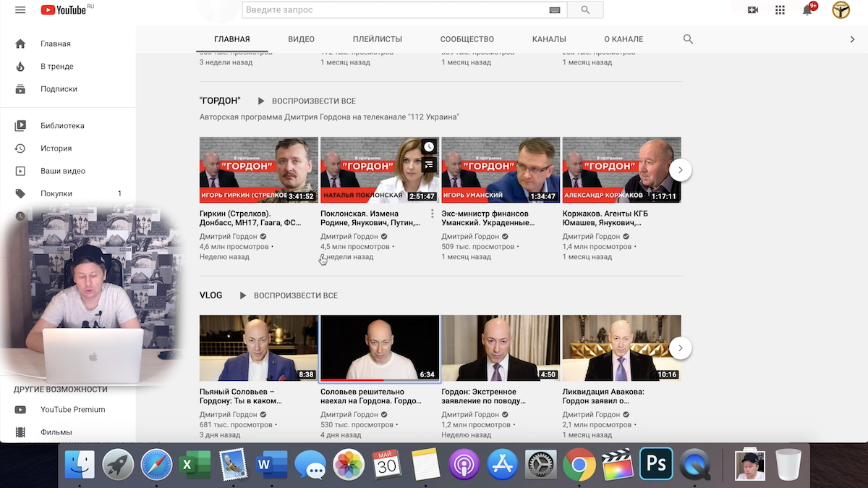Launch Final Cut Pro from the Dock

point(617,464)
